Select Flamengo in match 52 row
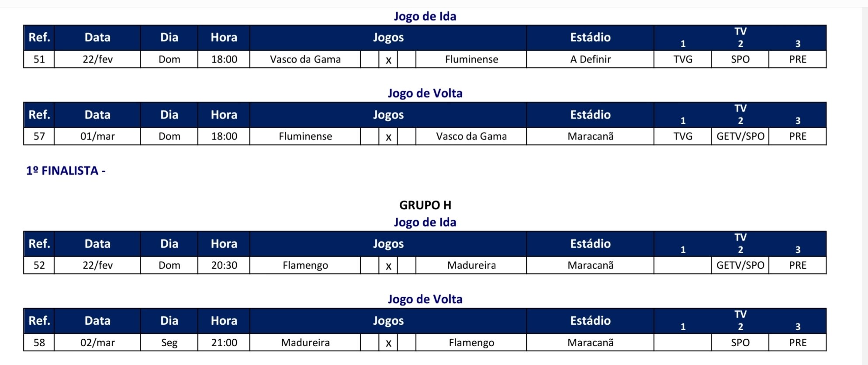The height and width of the screenshot is (365, 868). click(305, 265)
